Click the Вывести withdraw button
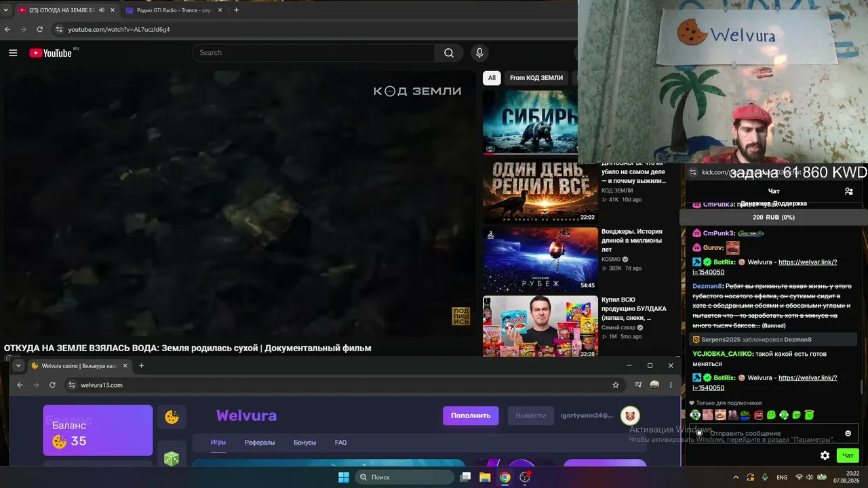 click(530, 415)
